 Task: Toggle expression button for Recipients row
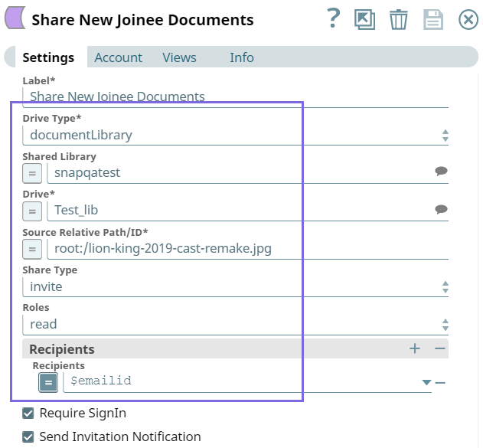click(48, 382)
